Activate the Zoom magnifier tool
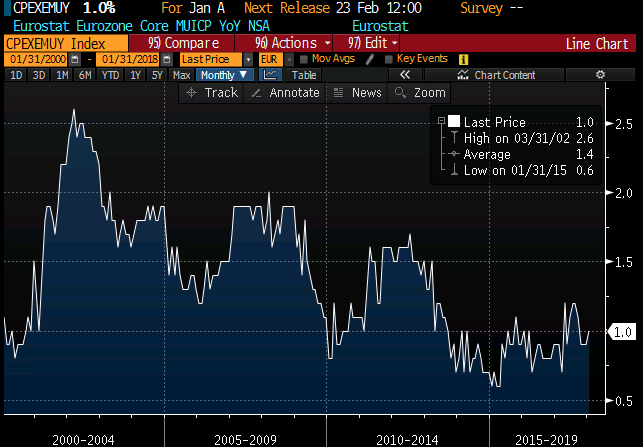Image resolution: width=643 pixels, height=447 pixels. point(419,92)
